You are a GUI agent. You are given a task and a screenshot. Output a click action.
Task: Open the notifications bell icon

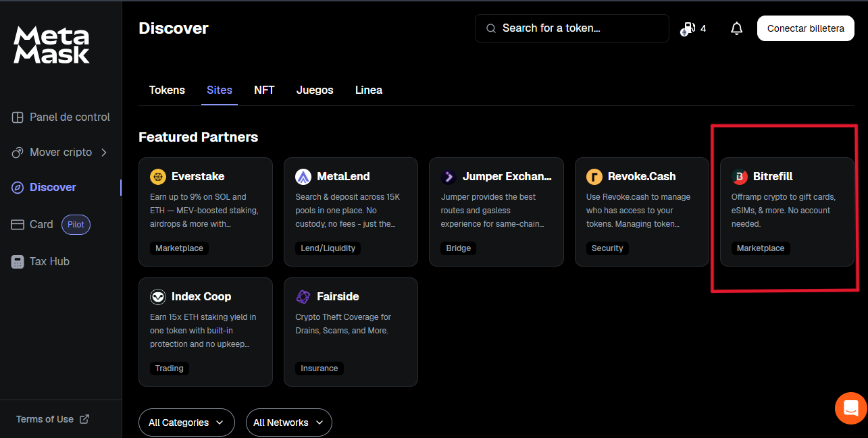click(x=736, y=28)
